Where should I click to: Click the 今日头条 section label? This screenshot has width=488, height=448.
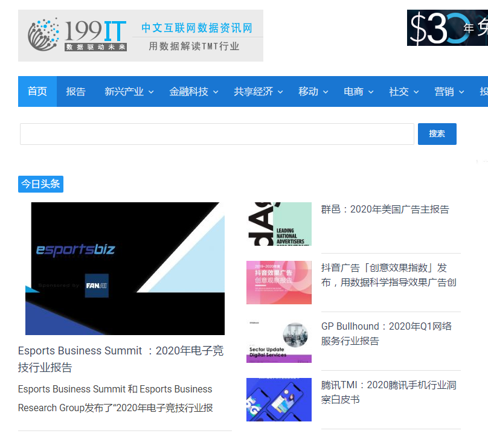pos(41,184)
